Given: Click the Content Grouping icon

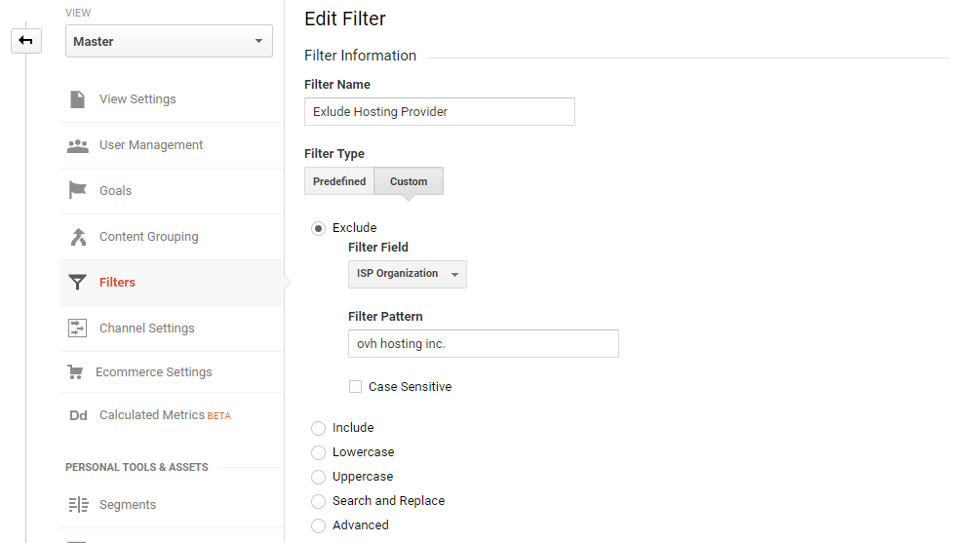Looking at the screenshot, I should 77,237.
